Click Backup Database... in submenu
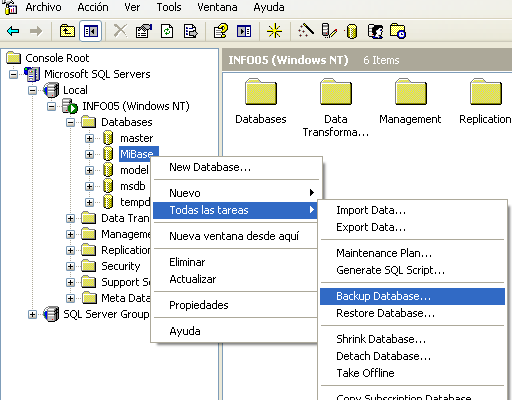Image resolution: width=512 pixels, height=400 pixels. 412,296
